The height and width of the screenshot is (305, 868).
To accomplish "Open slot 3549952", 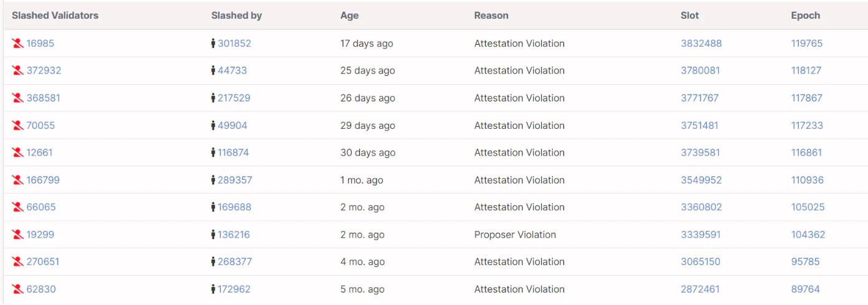I will (x=701, y=181).
